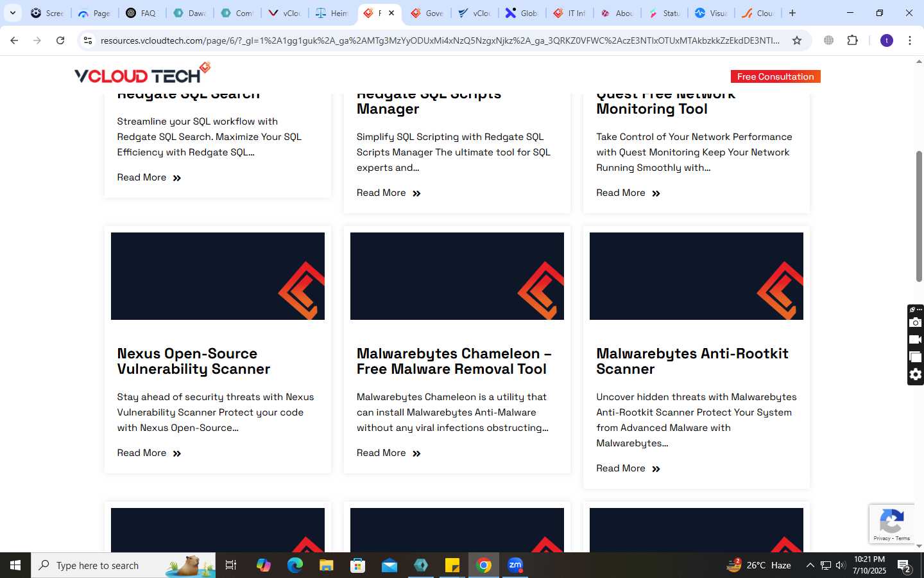Bookmark this page with the star icon
Image resolution: width=924 pixels, height=578 pixels.
797,40
